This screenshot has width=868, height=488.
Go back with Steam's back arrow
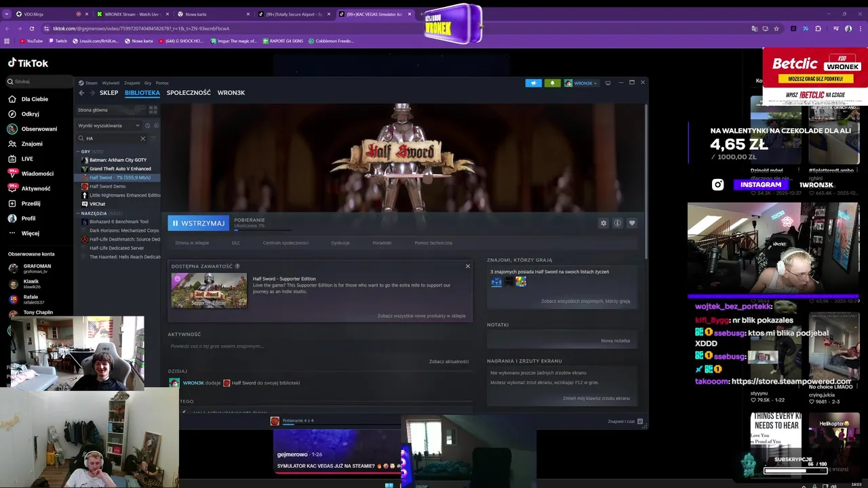pos(81,93)
